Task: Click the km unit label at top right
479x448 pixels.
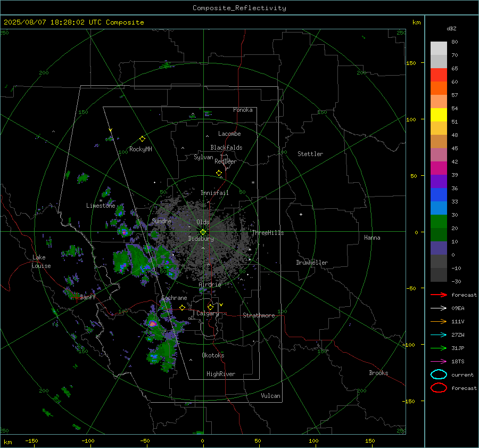Action: 416,22
